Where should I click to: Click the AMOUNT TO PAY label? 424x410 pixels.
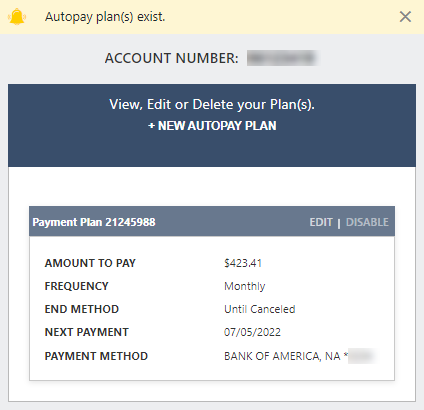tap(90, 263)
